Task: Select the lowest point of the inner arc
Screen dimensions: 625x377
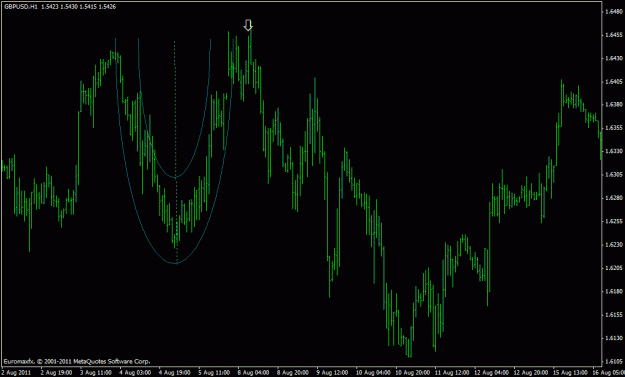Action: (175, 177)
